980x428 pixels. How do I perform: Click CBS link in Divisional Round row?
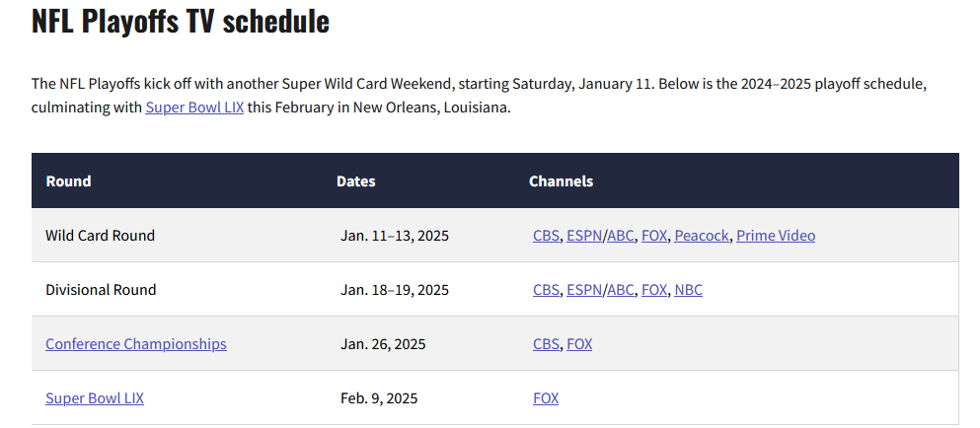[x=546, y=290]
